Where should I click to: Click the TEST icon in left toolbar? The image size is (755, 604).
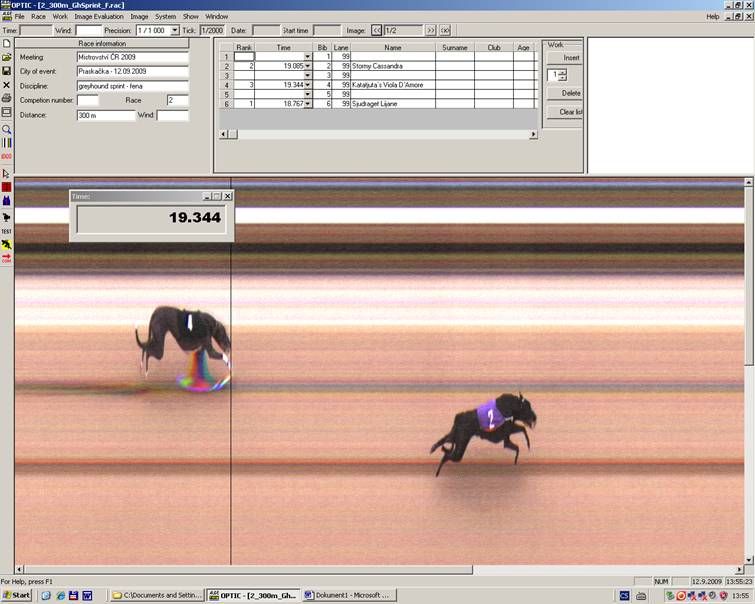6,231
